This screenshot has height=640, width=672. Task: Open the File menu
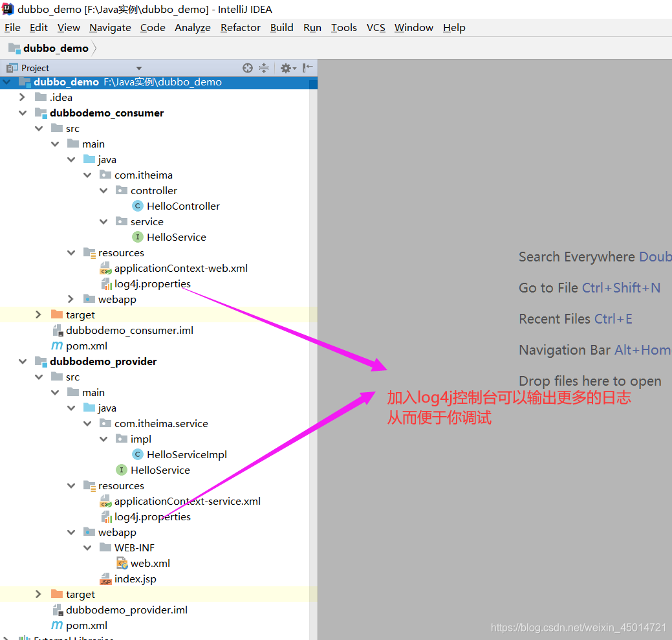[12, 28]
